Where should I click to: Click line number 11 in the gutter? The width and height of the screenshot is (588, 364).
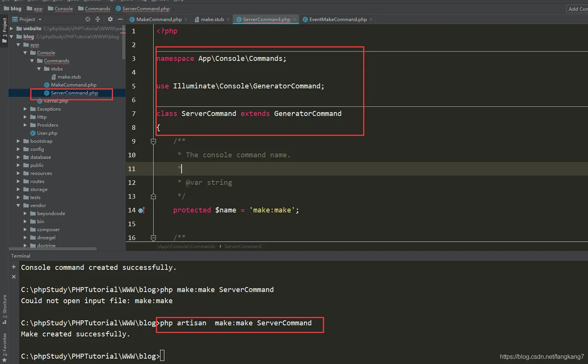pos(131,169)
